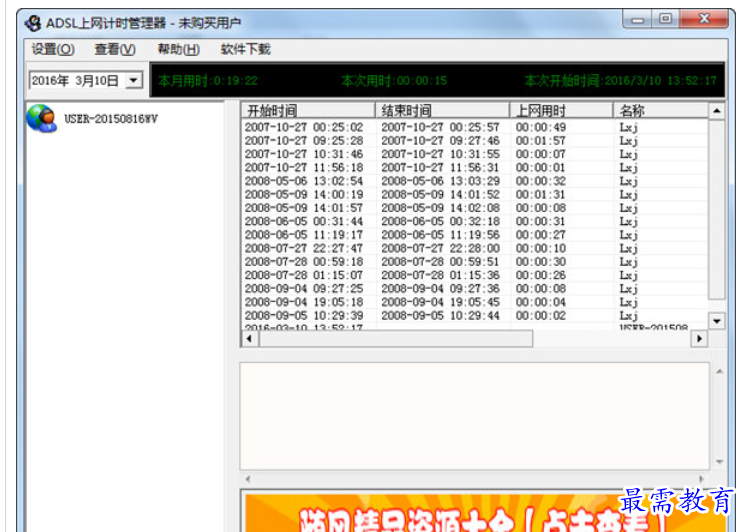Select row starting 2007-10-27 10:31:46
Image resolution: width=742 pixels, height=532 pixels.
point(475,154)
